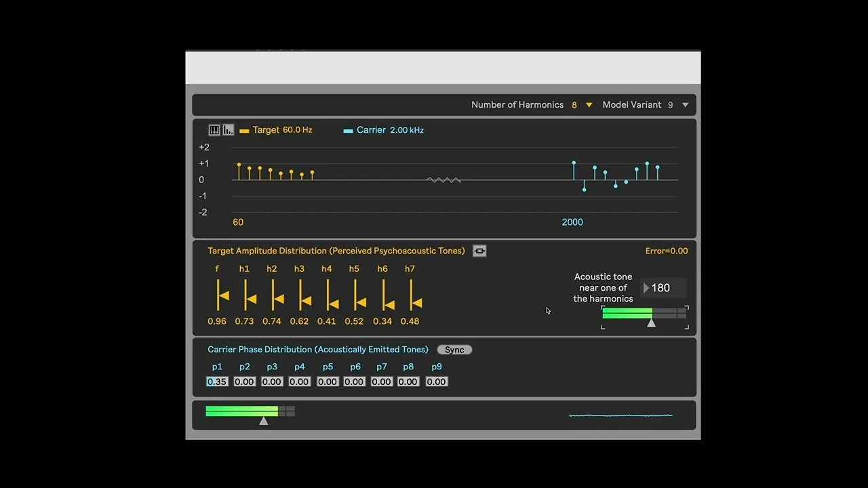Viewport: 868px width, 488px height.
Task: Click the Target Amplitude Distribution heading
Action: [336, 251]
